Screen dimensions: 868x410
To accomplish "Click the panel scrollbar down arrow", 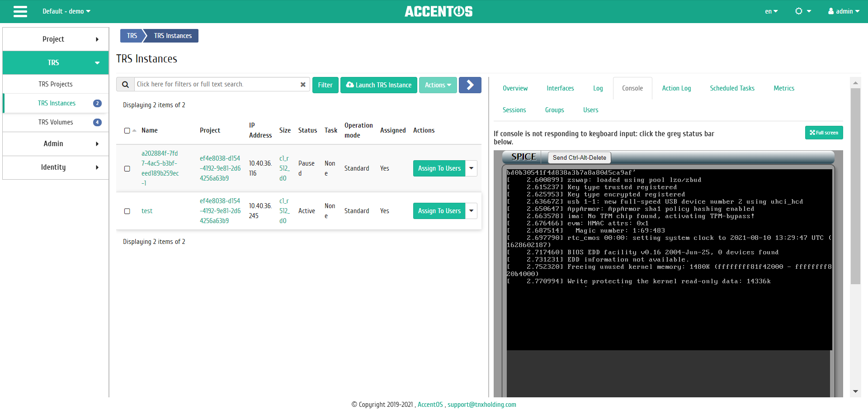I will coord(855,391).
